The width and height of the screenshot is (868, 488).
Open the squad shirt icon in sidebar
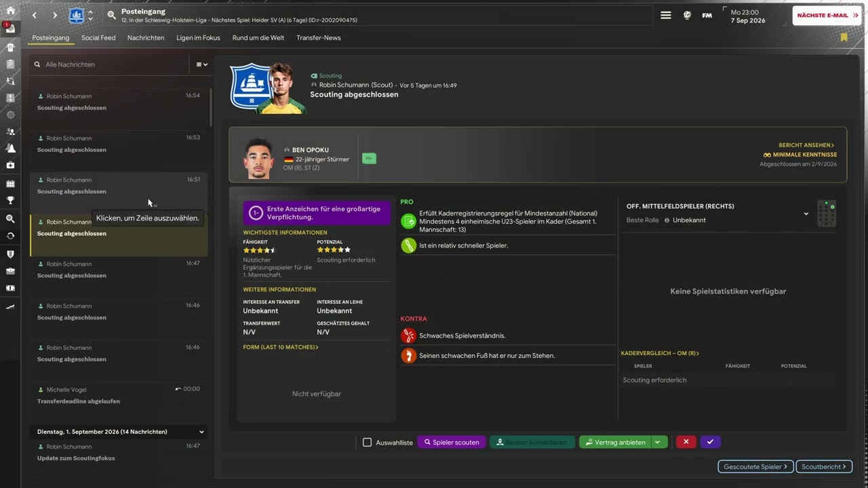coord(10,47)
